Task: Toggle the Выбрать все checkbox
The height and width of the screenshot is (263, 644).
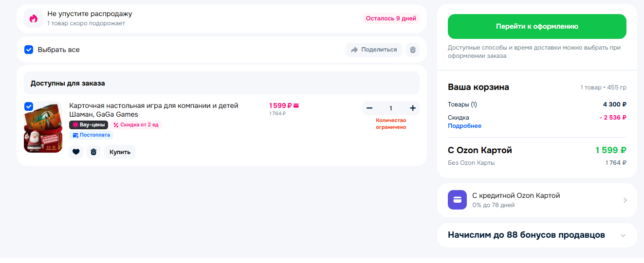Action: point(29,50)
